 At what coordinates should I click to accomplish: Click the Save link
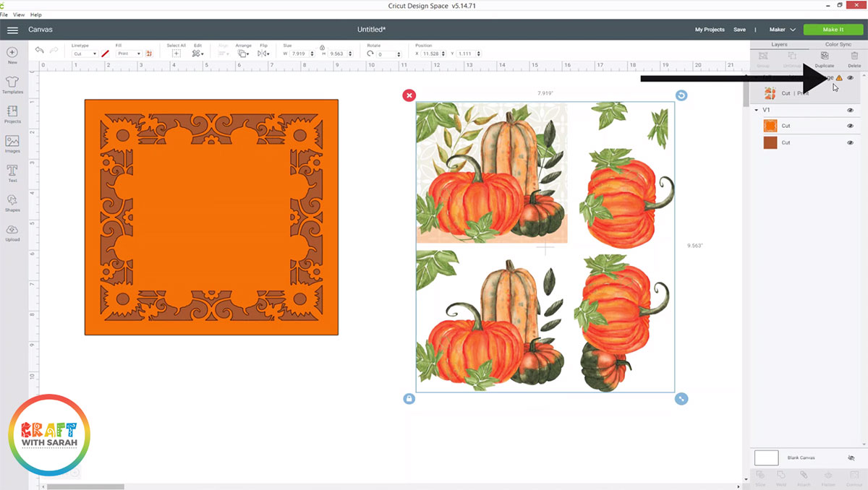739,30
